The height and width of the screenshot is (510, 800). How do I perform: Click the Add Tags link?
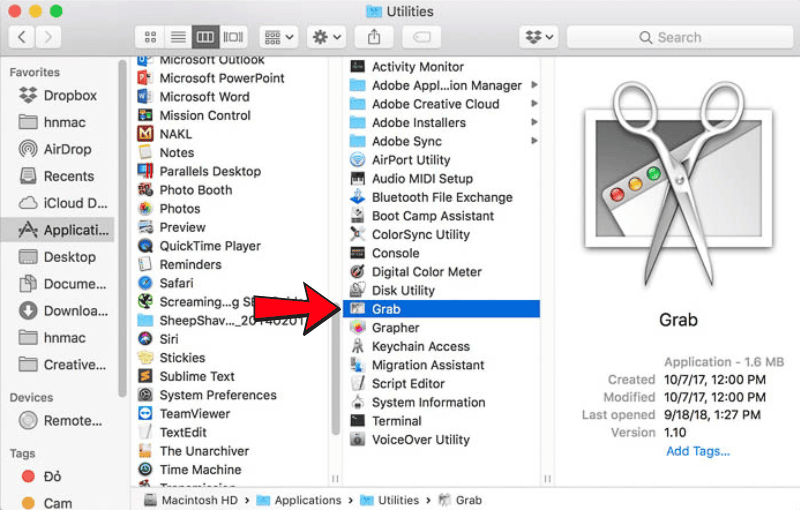698,451
